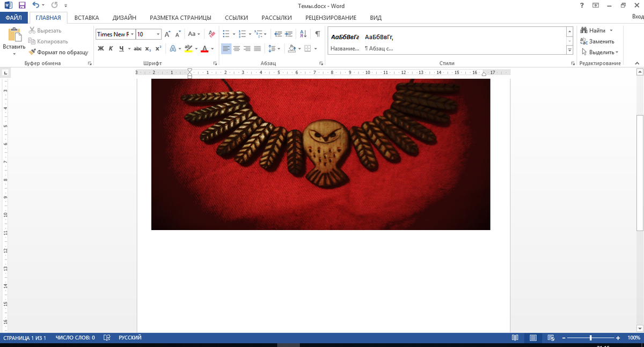Adjust the zoom slider handle
Screen dimensions: 644x347
point(591,338)
